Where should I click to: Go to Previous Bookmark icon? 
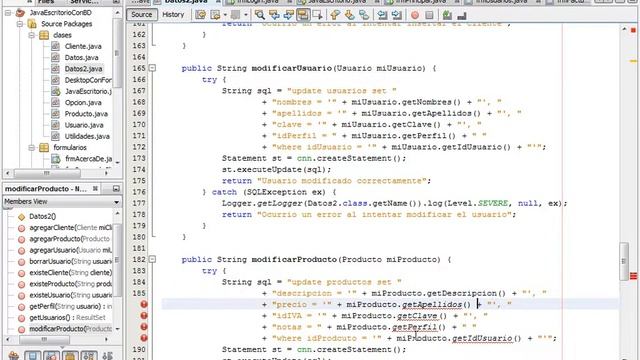335,15
